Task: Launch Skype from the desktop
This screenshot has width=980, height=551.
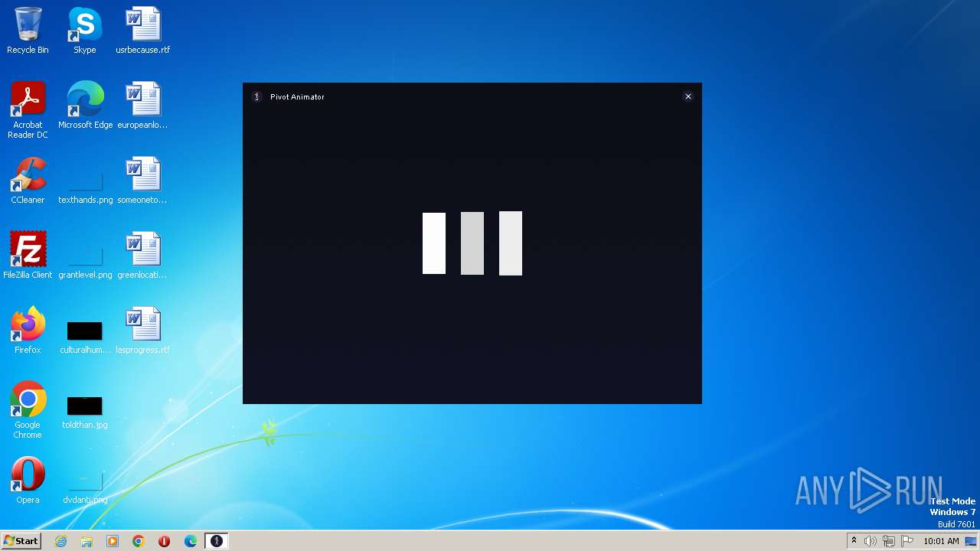Action: tap(84, 31)
